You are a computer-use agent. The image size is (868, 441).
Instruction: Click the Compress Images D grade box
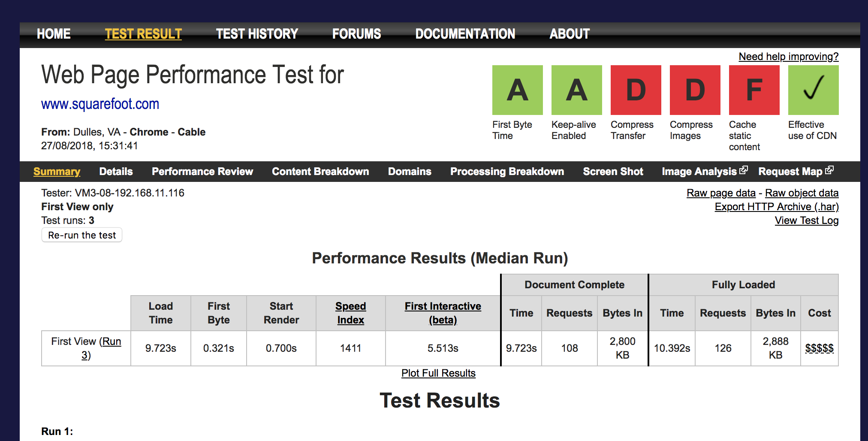pos(695,90)
